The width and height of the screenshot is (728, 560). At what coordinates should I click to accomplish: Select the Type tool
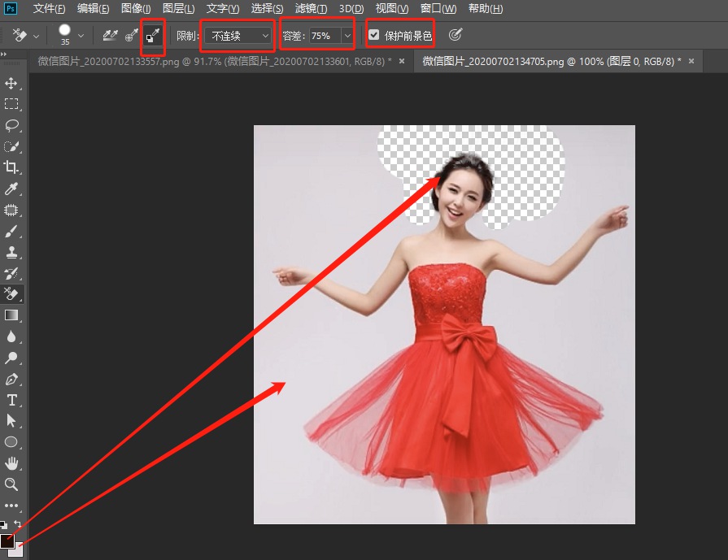[11, 399]
